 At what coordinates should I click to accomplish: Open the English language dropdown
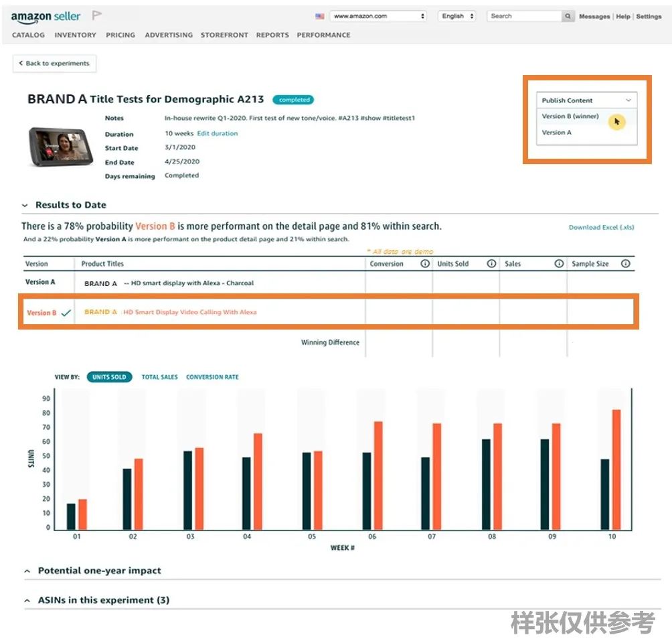pos(456,15)
